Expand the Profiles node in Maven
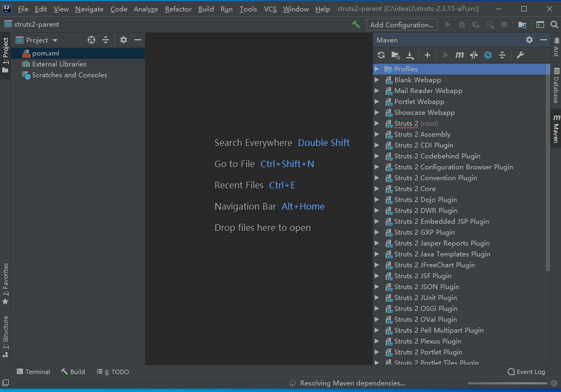This screenshot has width=561, height=392. point(377,69)
